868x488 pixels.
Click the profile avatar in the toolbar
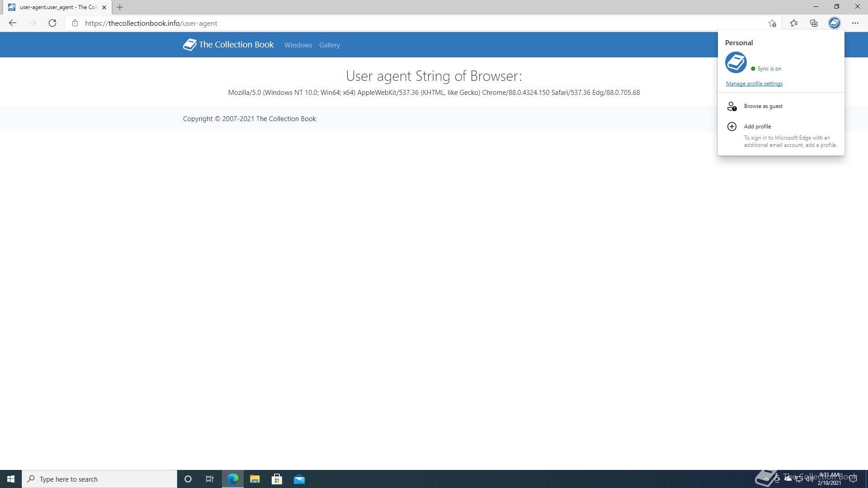834,23
